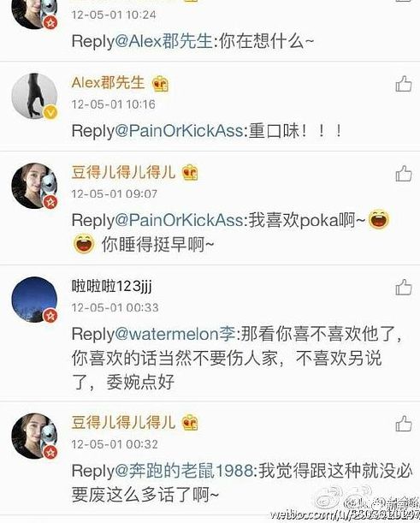Screen dimensions: 420x523
Task: Tap crown badge beside 豆得儿得儿得儿 at 09:07
Action: click(x=190, y=173)
